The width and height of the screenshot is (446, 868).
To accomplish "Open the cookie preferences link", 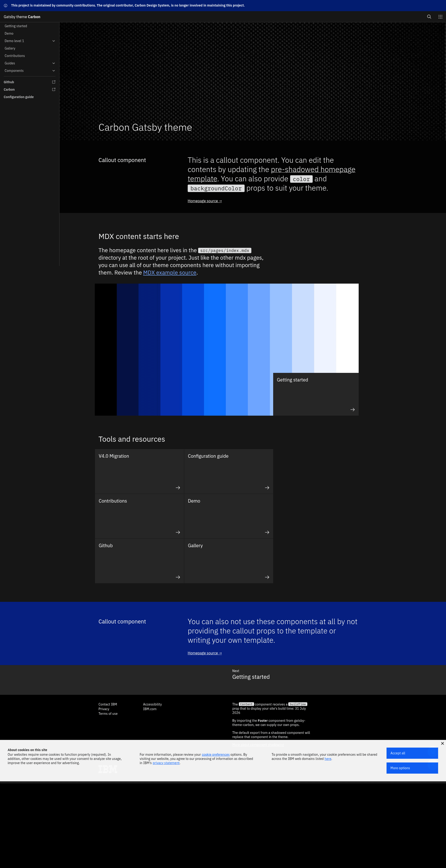I will coord(215,755).
